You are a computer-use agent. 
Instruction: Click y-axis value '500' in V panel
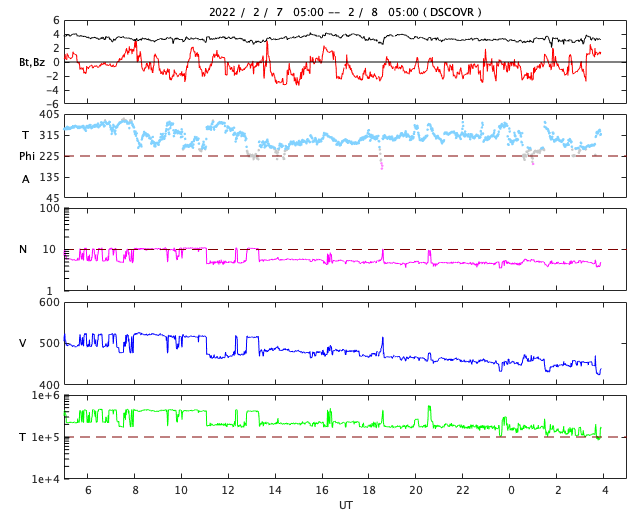[49, 343]
